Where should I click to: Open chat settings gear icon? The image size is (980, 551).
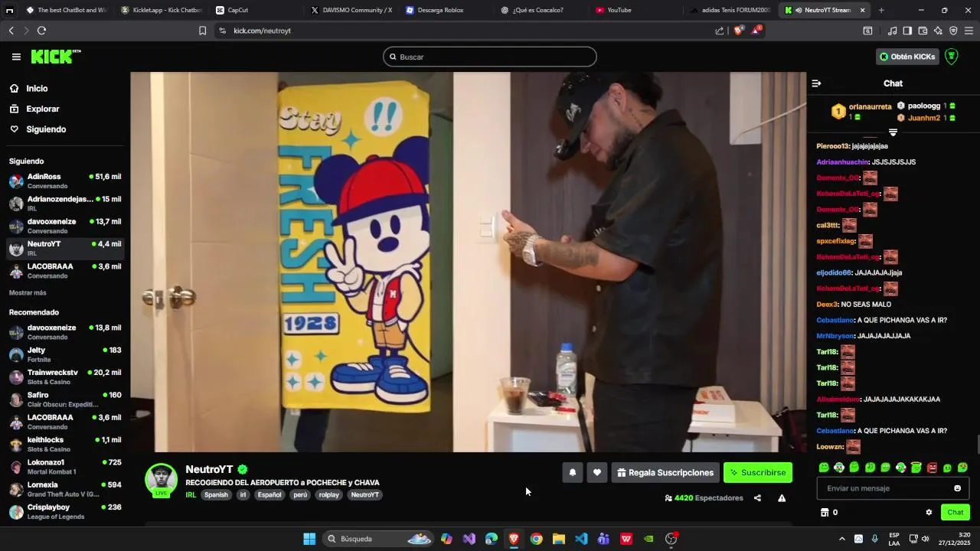pyautogui.click(x=929, y=513)
